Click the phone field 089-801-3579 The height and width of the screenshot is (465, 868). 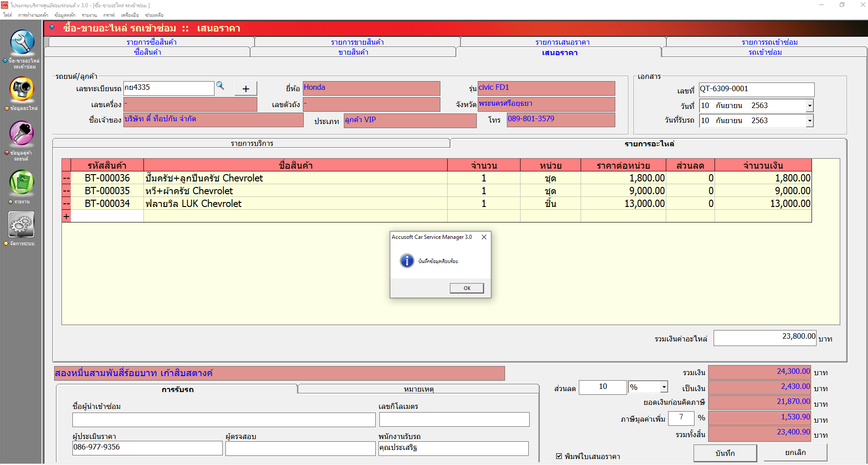(561, 120)
